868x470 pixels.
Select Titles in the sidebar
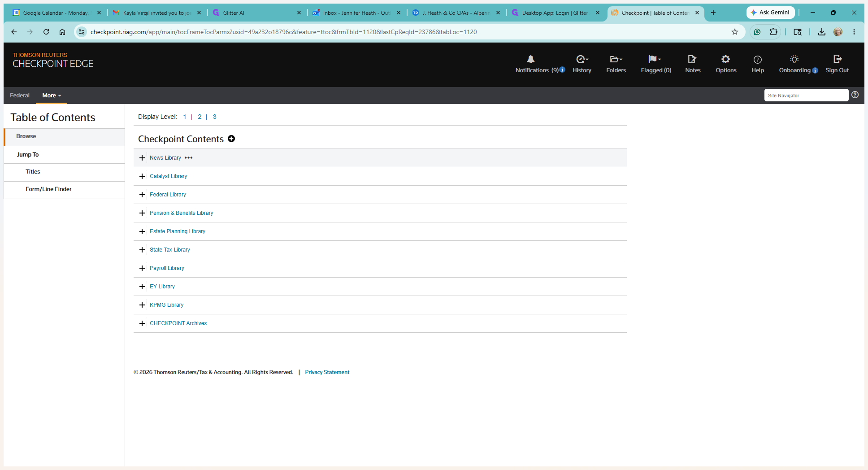pos(64,172)
